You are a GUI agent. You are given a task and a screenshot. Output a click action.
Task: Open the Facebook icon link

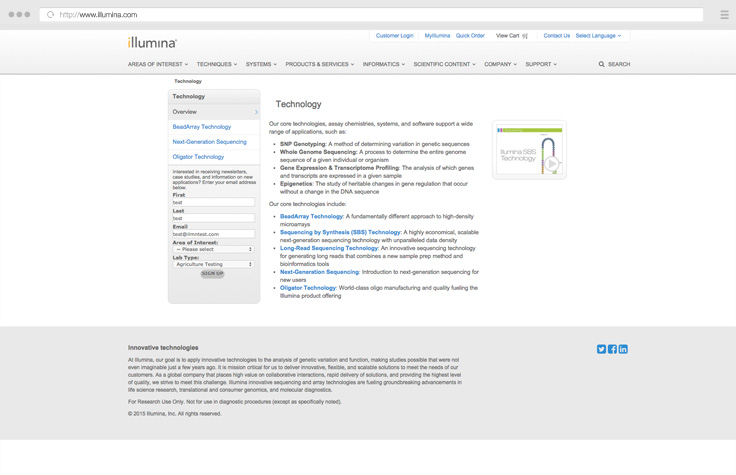612,349
